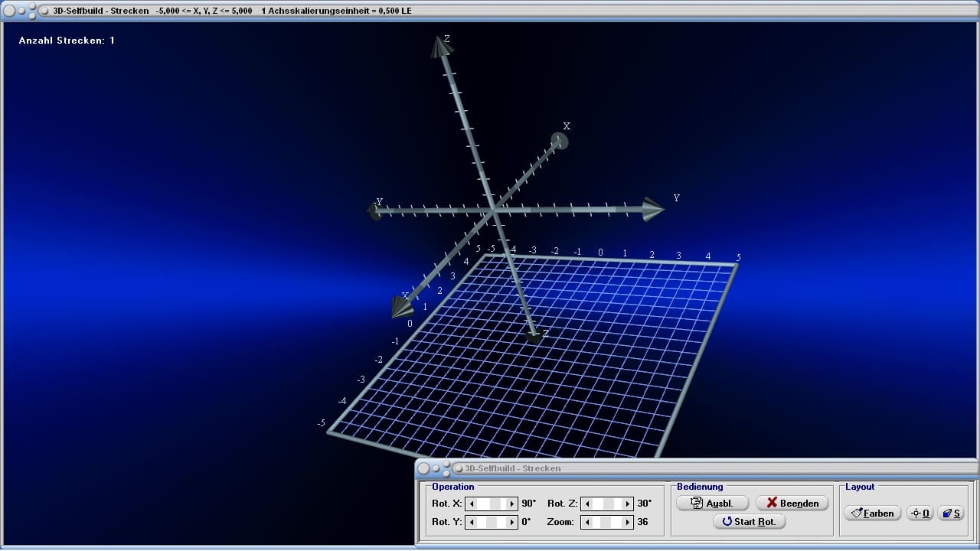
Task: Click the Zoom scrollbar thumb
Action: click(605, 522)
